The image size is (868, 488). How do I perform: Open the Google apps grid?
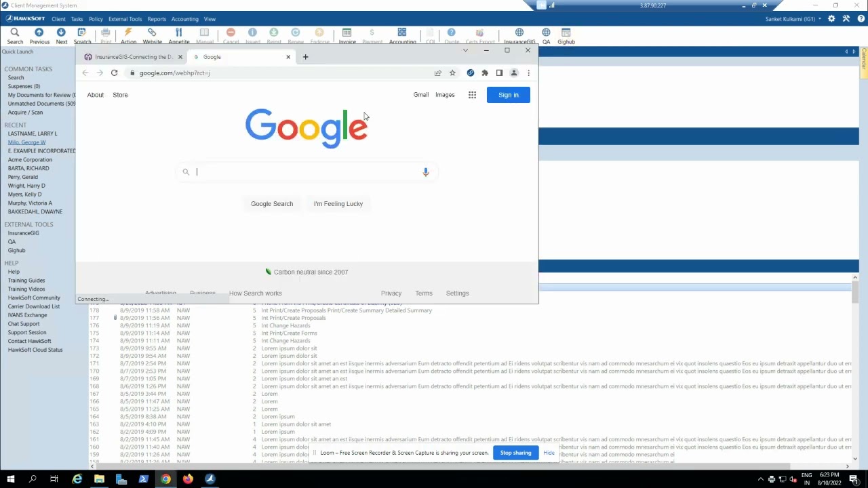[x=472, y=95]
